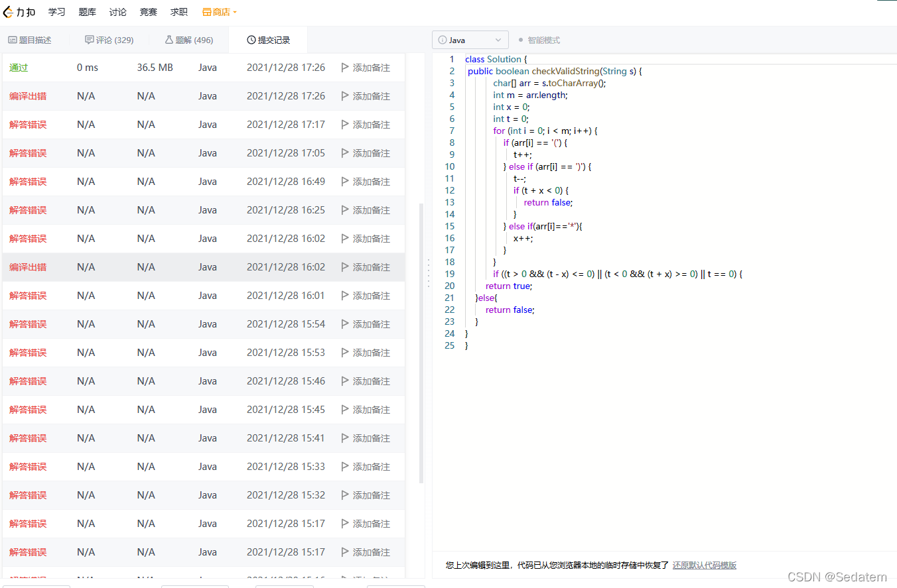
Task: Click the panel resize divider handle
Action: click(429, 273)
